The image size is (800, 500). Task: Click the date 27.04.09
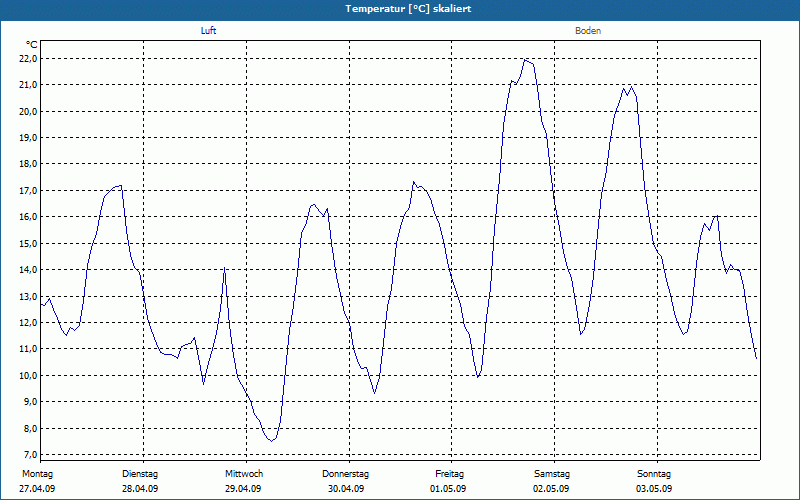[37, 489]
